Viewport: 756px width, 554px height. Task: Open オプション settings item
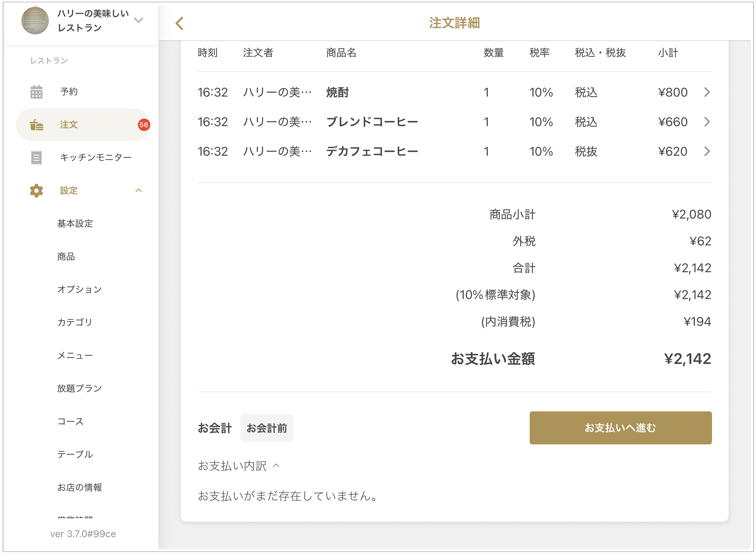point(79,289)
